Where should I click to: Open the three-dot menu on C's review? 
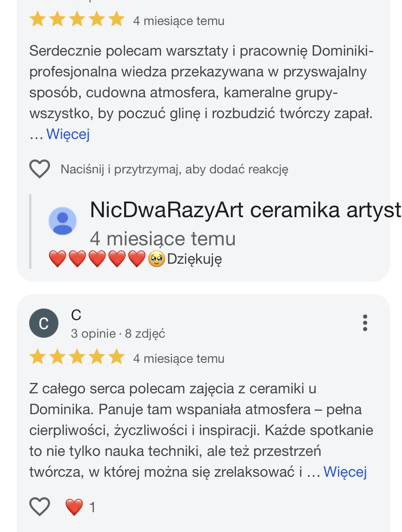pos(365,323)
